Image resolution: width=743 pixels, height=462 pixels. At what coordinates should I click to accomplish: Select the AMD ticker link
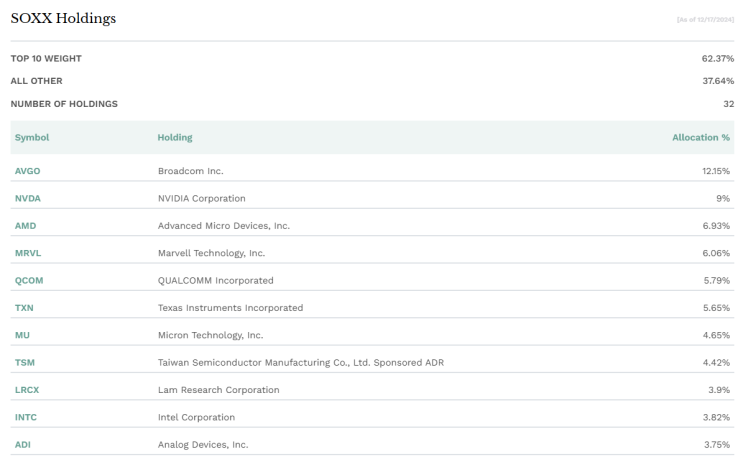tap(25, 226)
